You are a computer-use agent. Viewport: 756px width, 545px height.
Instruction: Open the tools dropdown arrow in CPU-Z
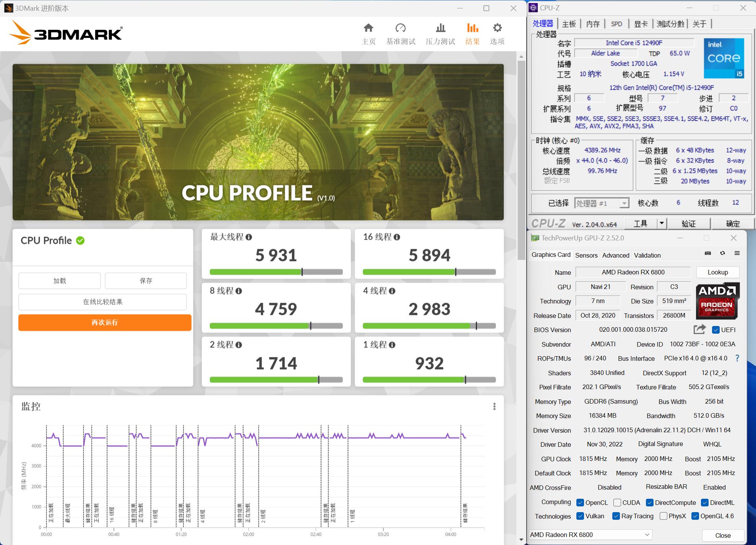click(662, 223)
